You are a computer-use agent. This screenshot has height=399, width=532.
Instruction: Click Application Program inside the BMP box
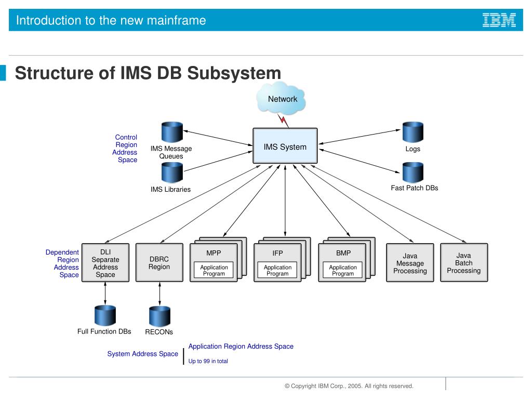coord(343,270)
